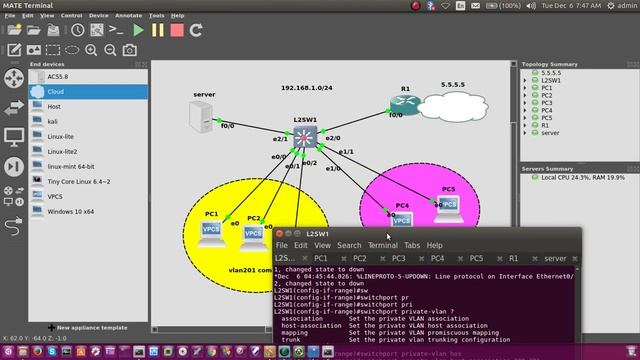Click the L2SW1 switch node on canvas

pyautogui.click(x=305, y=137)
